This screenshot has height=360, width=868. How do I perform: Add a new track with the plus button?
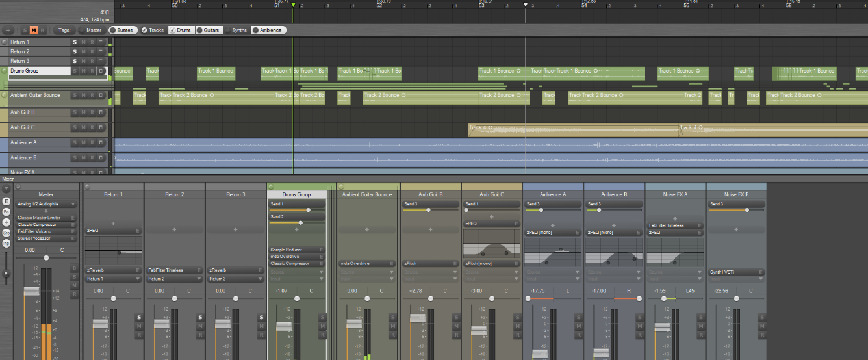(8, 30)
